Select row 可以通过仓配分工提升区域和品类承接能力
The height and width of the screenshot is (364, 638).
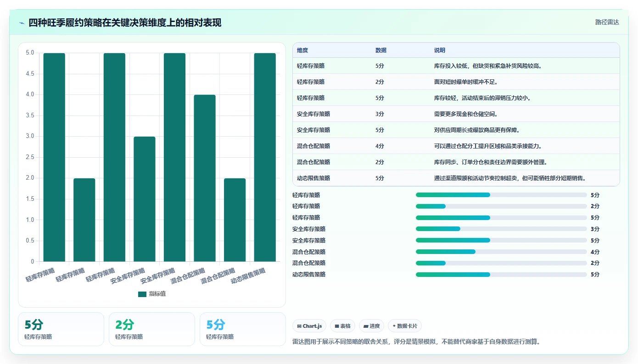456,146
